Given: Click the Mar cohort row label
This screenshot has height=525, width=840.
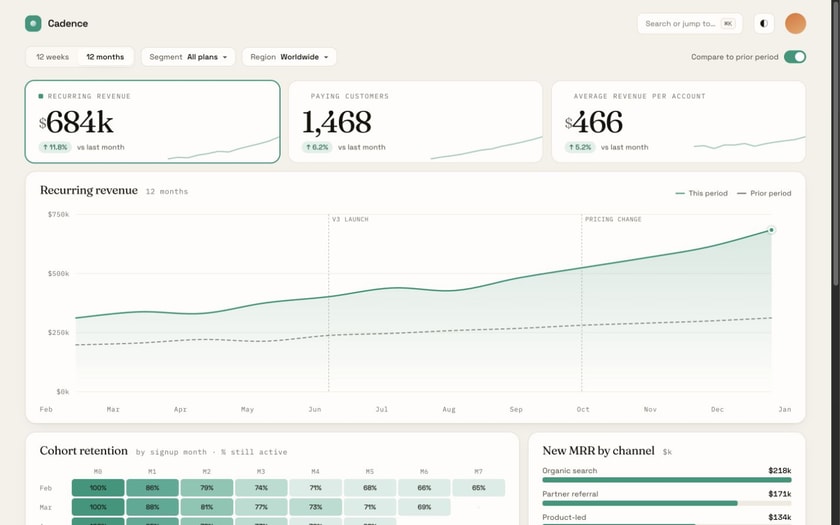Looking at the screenshot, I should [46, 507].
